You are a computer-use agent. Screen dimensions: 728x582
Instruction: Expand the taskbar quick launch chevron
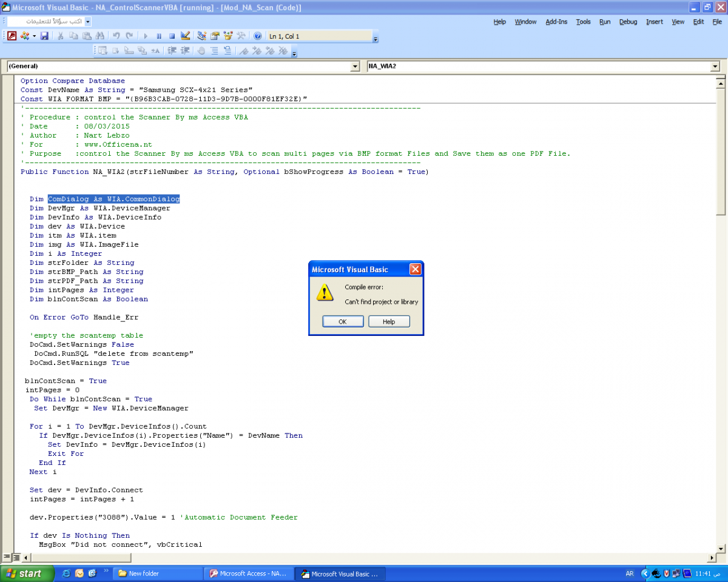point(107,570)
